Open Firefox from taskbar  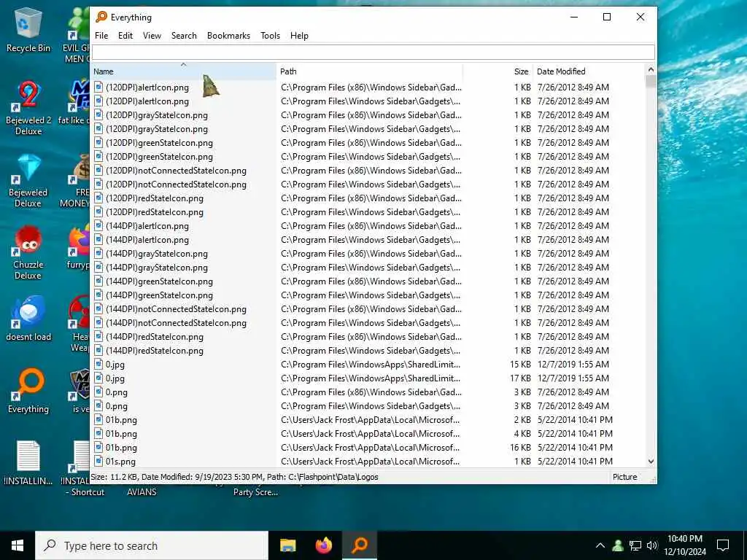point(324,545)
